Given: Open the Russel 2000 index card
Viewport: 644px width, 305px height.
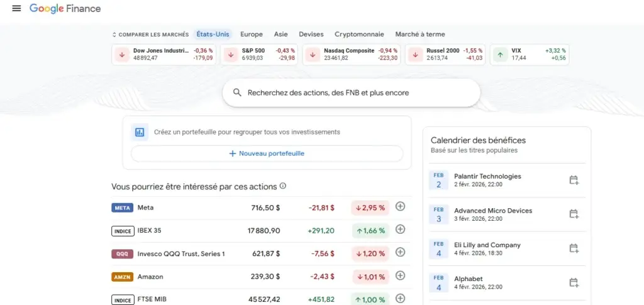Looking at the screenshot, I should (x=445, y=55).
